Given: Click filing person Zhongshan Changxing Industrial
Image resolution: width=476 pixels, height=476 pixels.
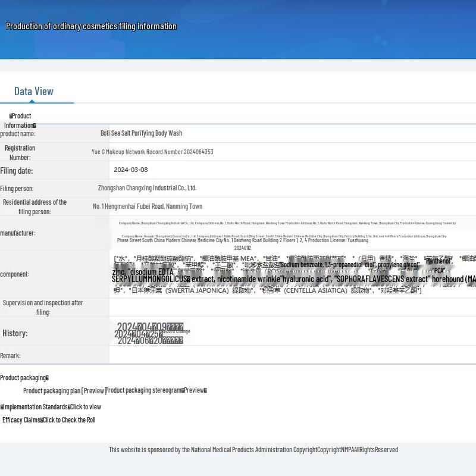Looking at the screenshot, I should (147, 188).
